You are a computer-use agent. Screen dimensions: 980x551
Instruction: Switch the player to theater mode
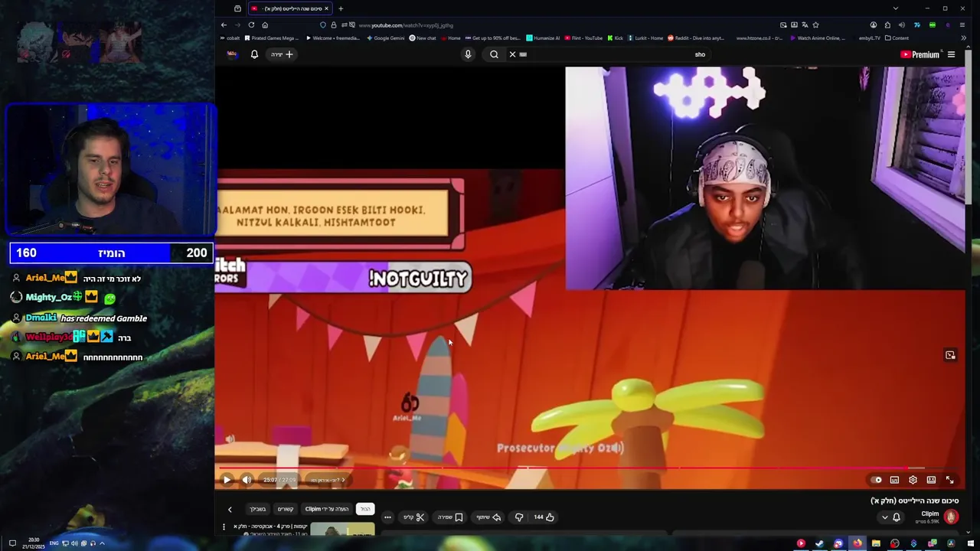[931, 480]
